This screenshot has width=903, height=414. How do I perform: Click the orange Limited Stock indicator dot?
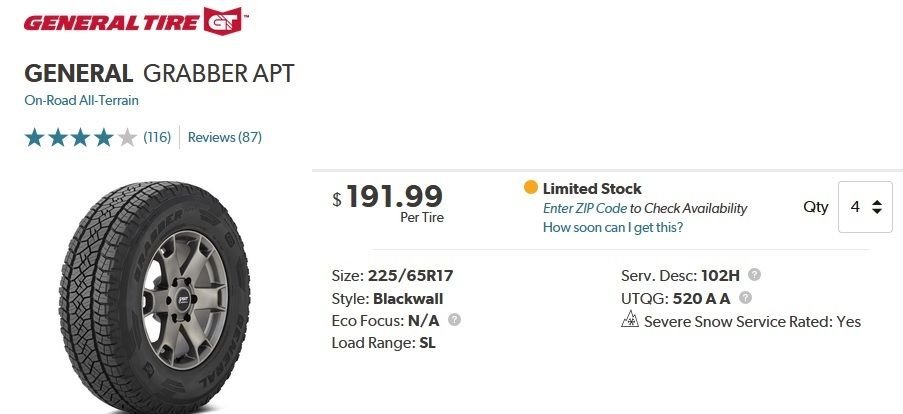coord(530,188)
